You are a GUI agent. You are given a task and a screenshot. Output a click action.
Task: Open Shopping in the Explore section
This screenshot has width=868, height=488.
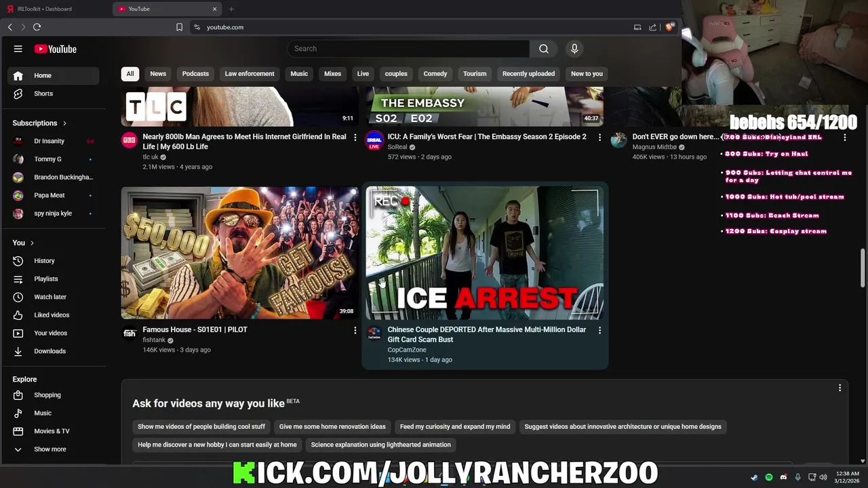(x=53, y=395)
